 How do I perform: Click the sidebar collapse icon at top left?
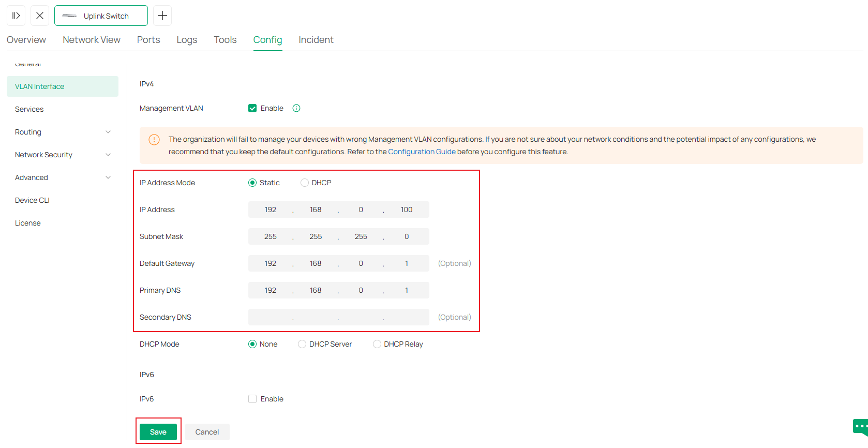click(x=16, y=16)
